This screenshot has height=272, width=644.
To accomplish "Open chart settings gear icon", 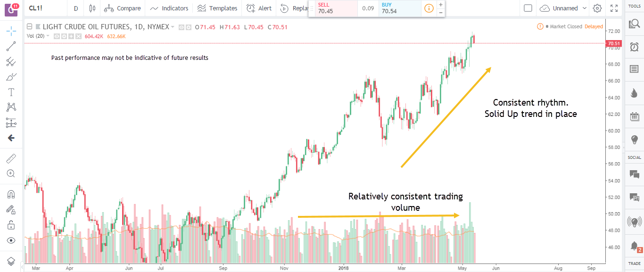I will click(597, 8).
